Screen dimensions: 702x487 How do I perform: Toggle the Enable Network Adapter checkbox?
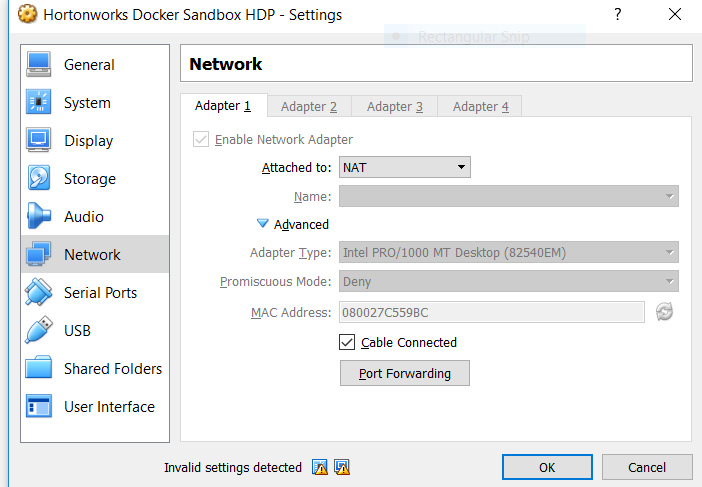click(x=202, y=140)
